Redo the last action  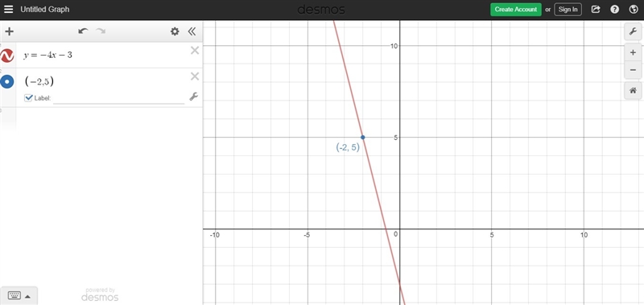(x=101, y=31)
